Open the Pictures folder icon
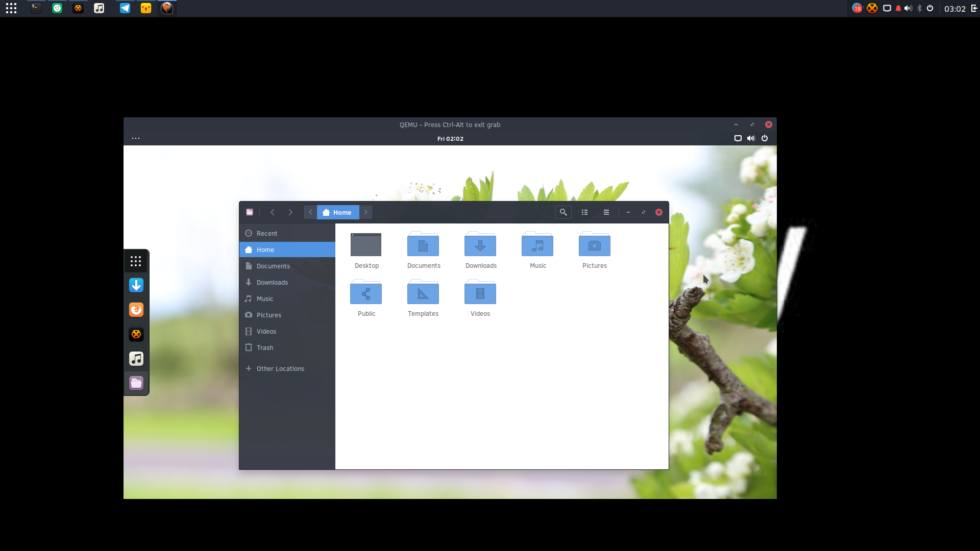980x551 pixels. pos(595,244)
